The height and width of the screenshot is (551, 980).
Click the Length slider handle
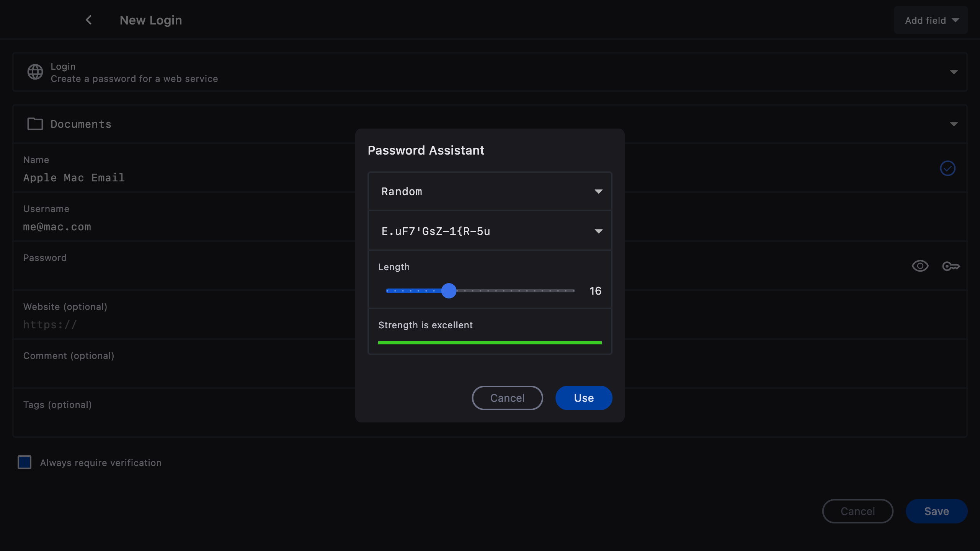click(x=449, y=291)
